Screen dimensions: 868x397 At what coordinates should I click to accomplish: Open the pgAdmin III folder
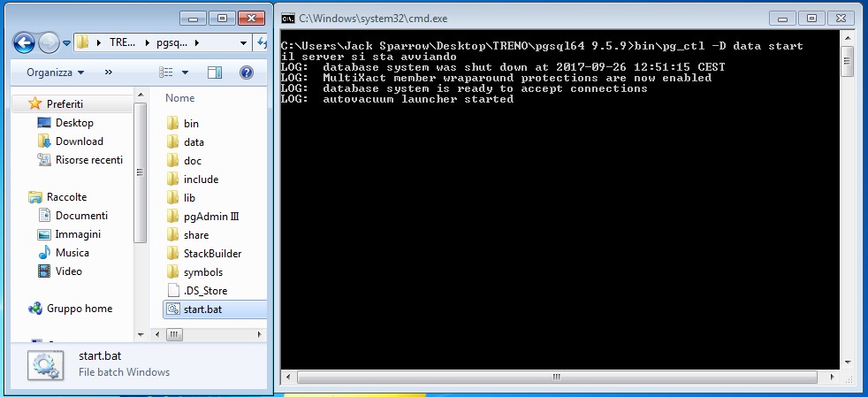point(211,216)
